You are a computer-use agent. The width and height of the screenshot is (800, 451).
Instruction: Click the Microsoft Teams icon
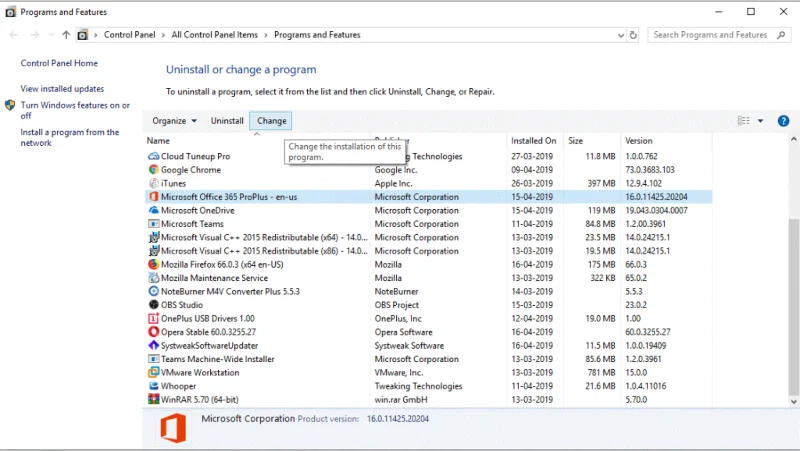[x=153, y=223]
